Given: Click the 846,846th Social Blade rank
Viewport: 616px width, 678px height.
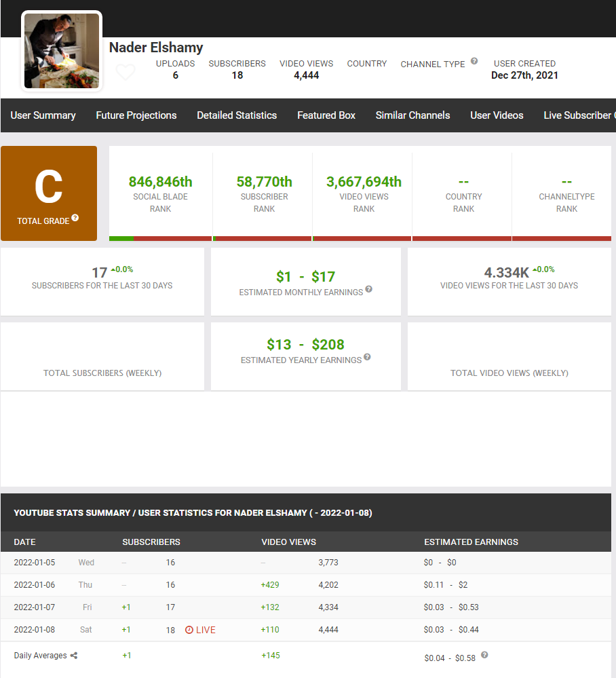Looking at the screenshot, I should point(160,182).
